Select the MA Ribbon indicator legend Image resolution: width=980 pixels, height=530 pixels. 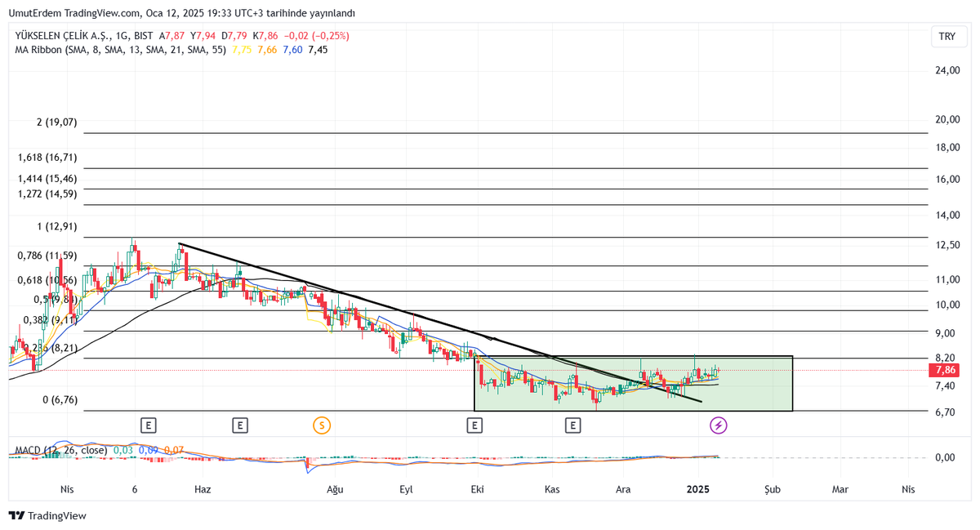pos(121,50)
